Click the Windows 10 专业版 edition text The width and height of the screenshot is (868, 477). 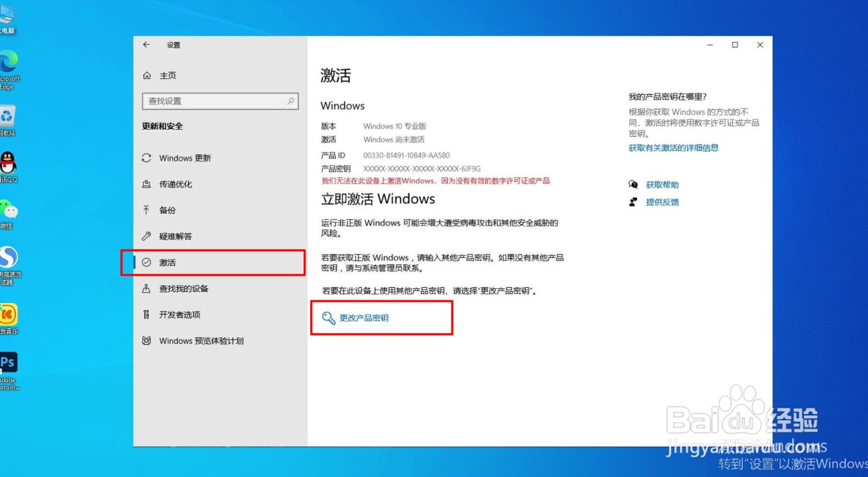[x=394, y=126]
